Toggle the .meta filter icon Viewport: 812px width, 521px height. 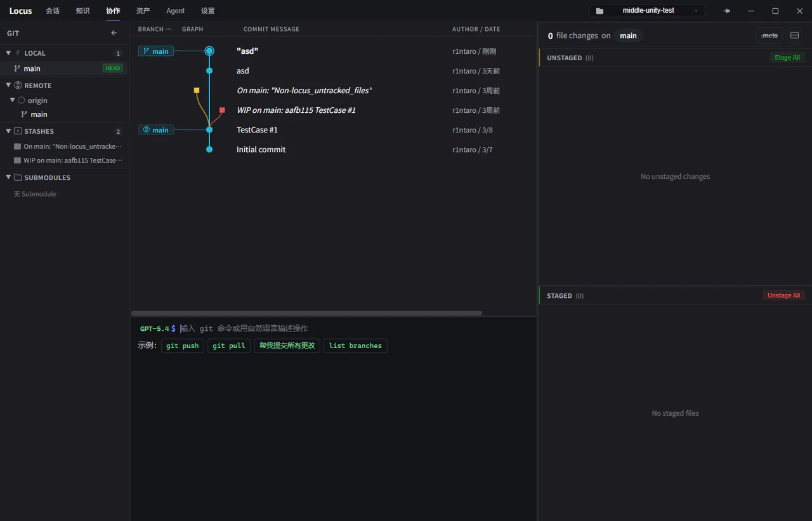769,35
